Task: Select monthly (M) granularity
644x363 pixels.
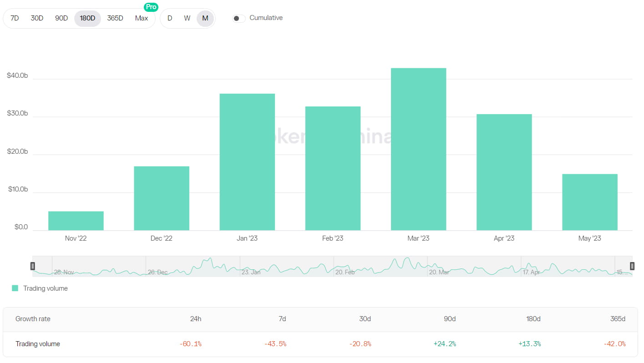Action: [x=205, y=18]
